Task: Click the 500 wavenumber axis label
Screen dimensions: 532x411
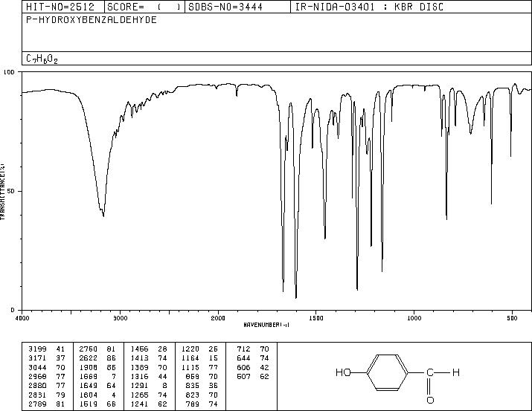Action: tap(512, 318)
